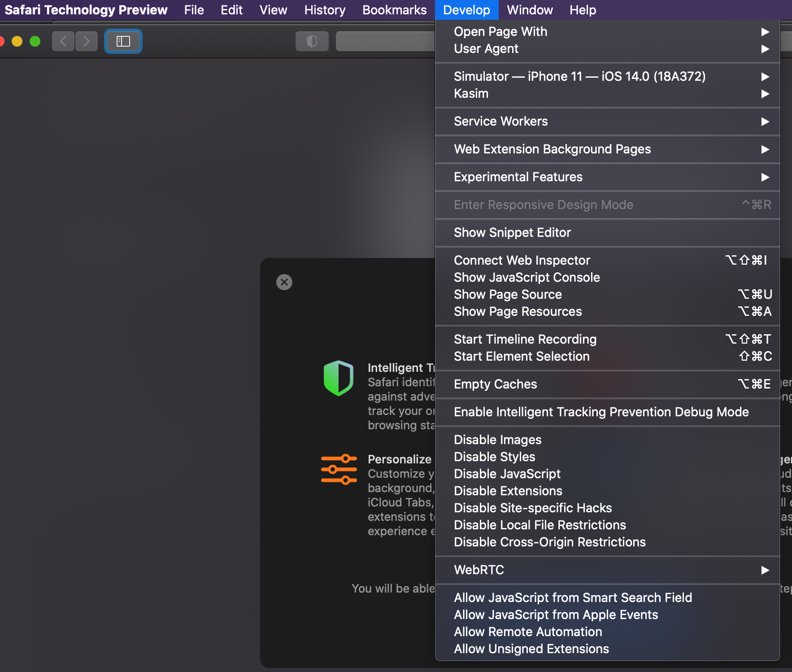The height and width of the screenshot is (672, 792).
Task: Open the Edit menu
Action: (x=231, y=10)
